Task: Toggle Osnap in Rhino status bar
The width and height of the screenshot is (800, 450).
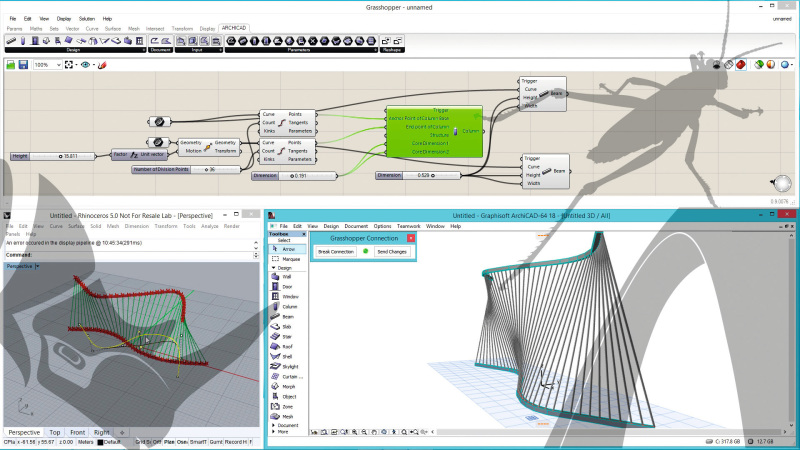Action: tap(182, 442)
